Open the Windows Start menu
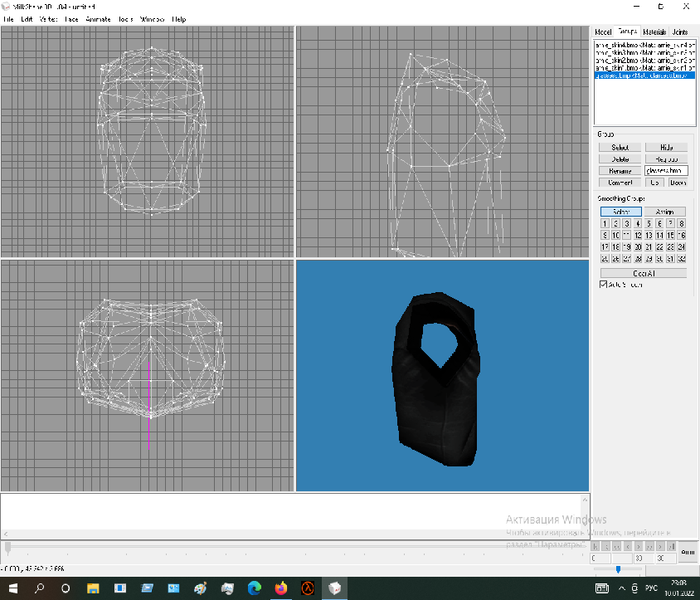The width and height of the screenshot is (700, 600). tap(12, 588)
